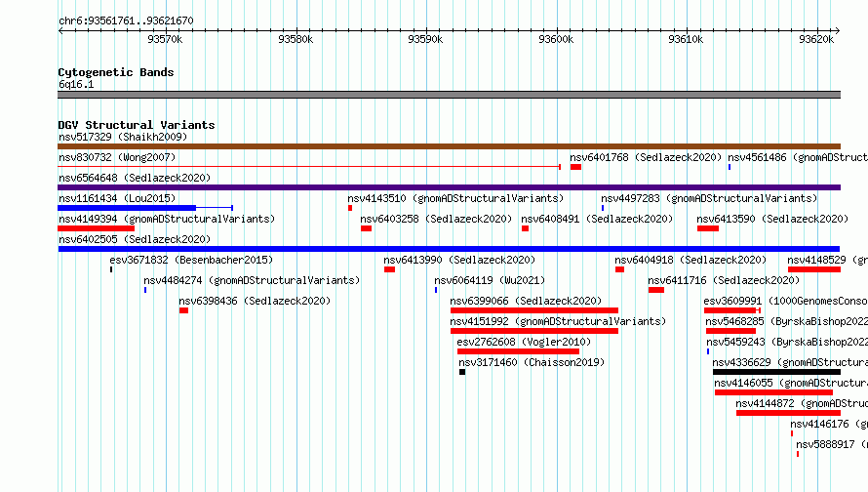Open esv2762608 (Vogler2010) label

pyautogui.click(x=524, y=342)
